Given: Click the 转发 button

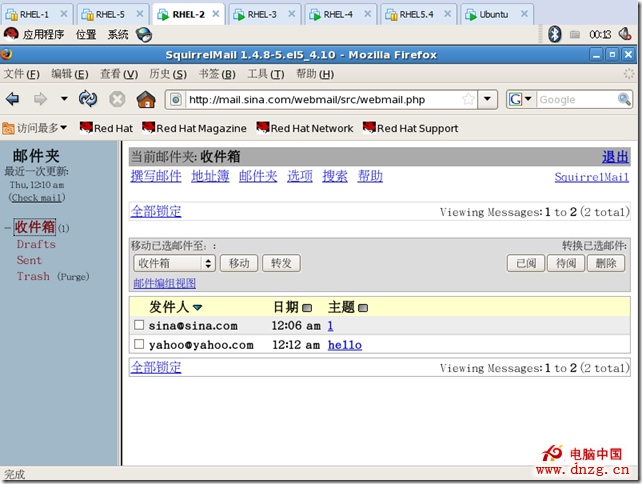Looking at the screenshot, I should pos(281,263).
